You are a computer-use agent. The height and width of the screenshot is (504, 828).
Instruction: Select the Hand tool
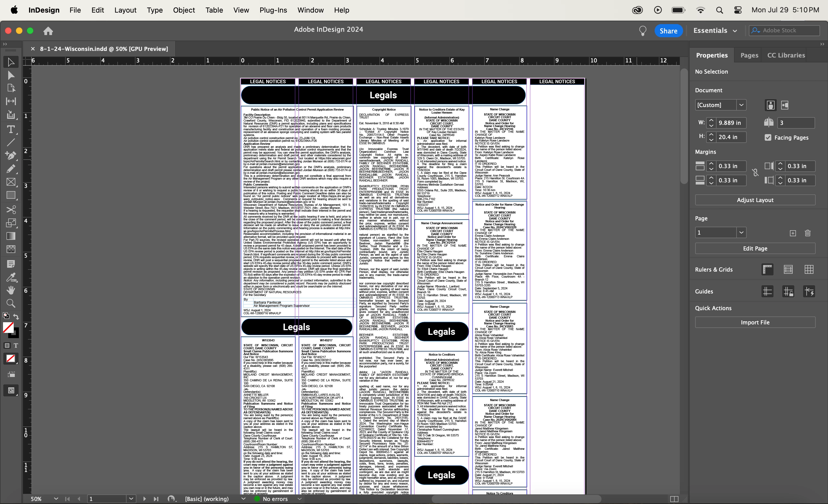(x=11, y=290)
